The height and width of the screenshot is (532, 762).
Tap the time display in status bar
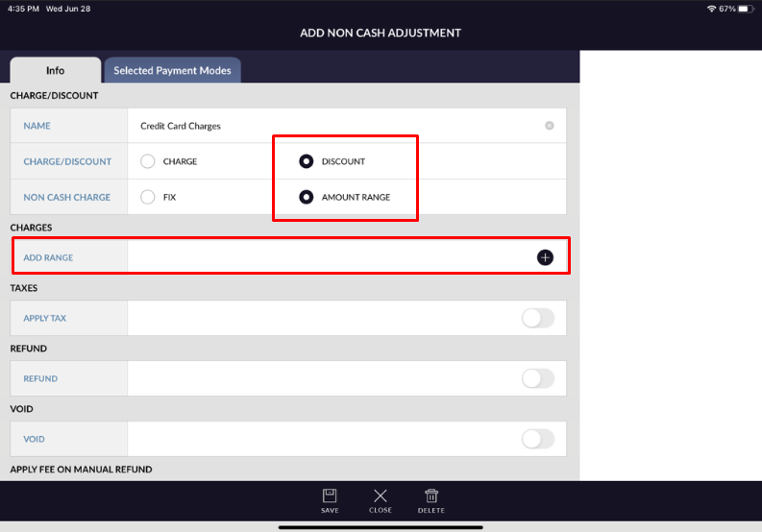tap(24, 9)
